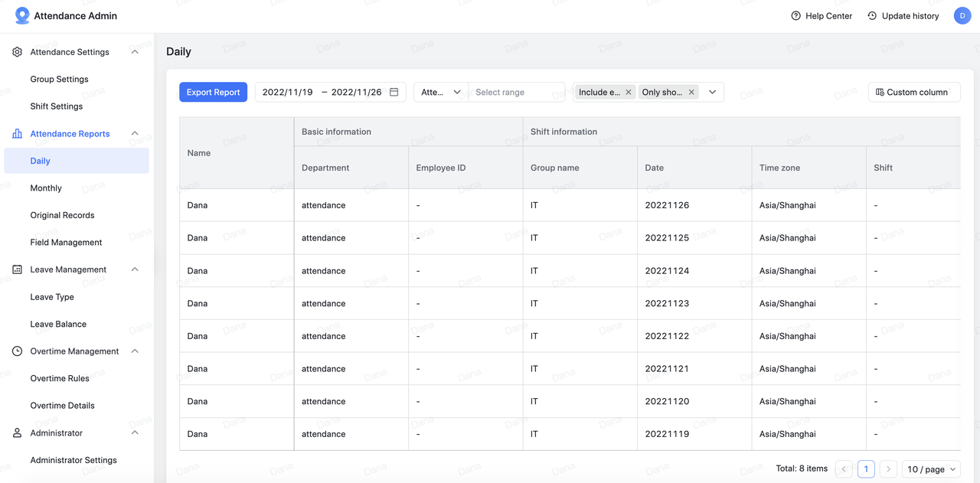Open the "Atte..." filter type dropdown
Screen dimensions: 980x483
(x=441, y=92)
